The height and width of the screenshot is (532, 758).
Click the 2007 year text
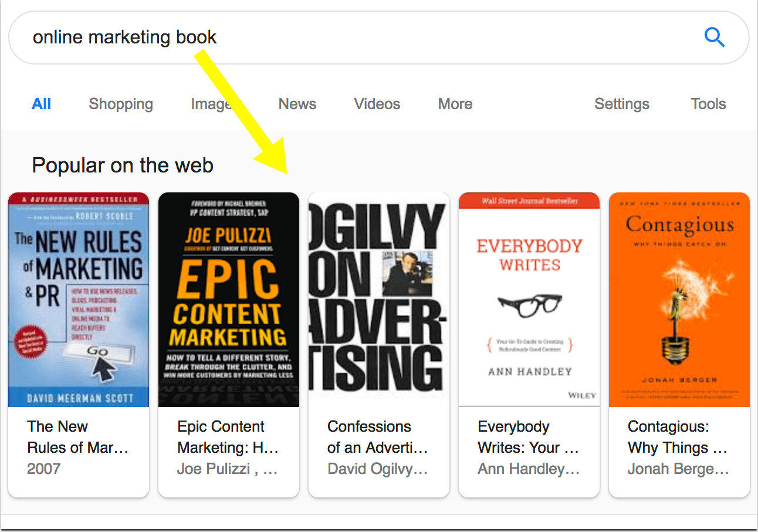tap(44, 469)
